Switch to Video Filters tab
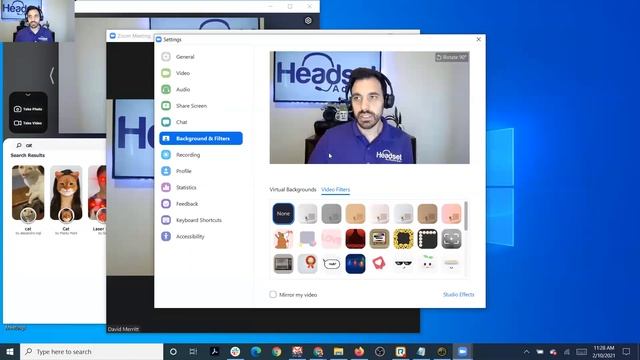 click(x=336, y=189)
